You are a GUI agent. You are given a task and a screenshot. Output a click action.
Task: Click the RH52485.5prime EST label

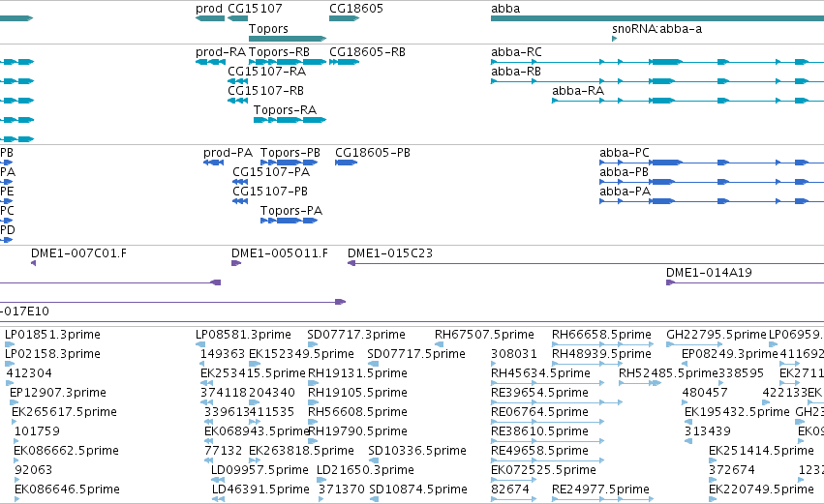click(668, 373)
